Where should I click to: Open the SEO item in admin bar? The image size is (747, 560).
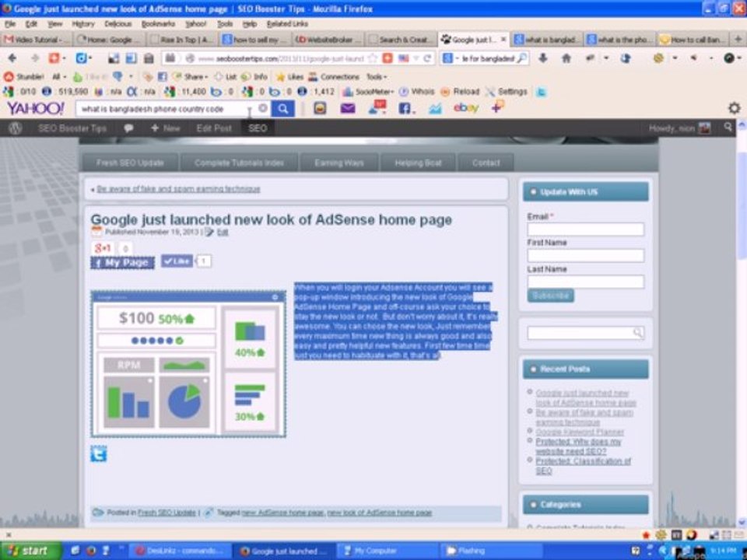click(x=258, y=128)
